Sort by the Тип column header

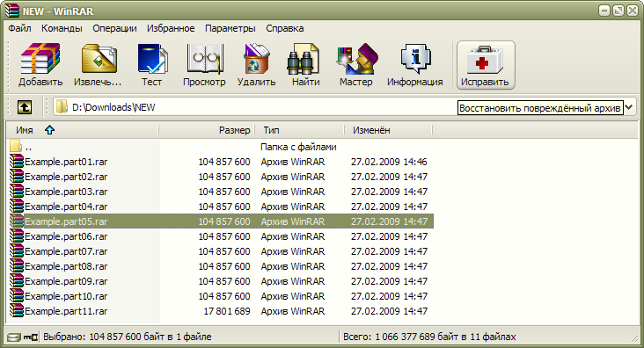tap(299, 130)
